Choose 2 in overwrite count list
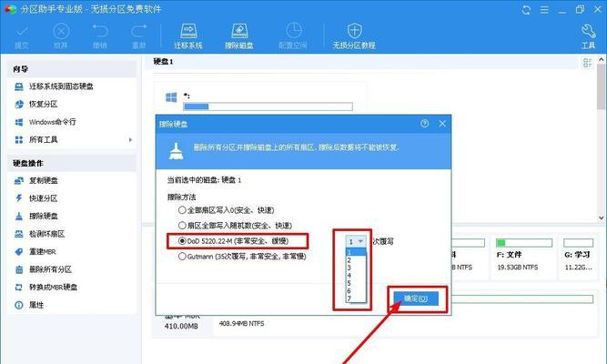This screenshot has width=607, height=364. click(x=356, y=260)
